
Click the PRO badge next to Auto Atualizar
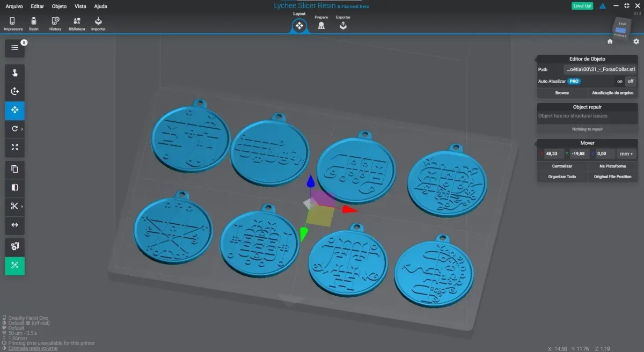click(574, 82)
